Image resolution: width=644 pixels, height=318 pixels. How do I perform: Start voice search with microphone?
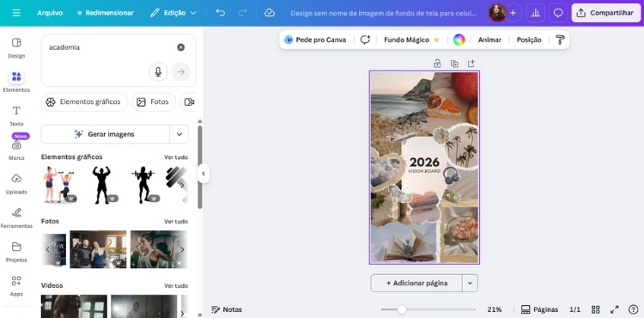point(158,72)
